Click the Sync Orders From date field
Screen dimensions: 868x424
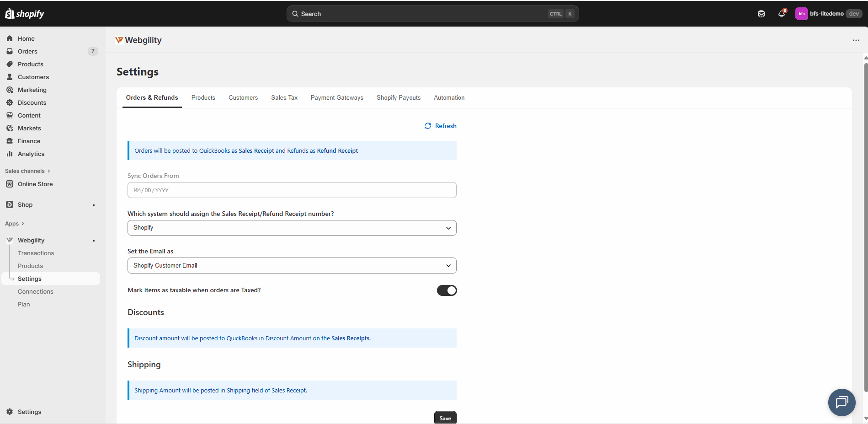pyautogui.click(x=292, y=190)
